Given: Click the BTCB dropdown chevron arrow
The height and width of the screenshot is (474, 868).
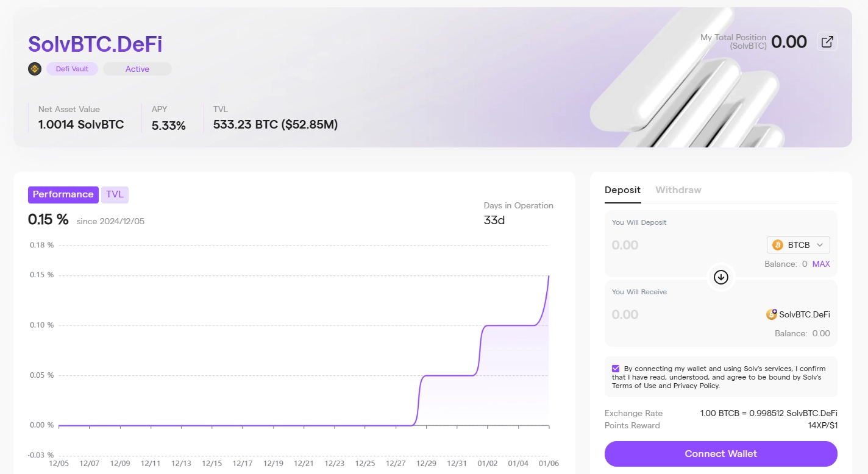Looking at the screenshot, I should point(820,245).
